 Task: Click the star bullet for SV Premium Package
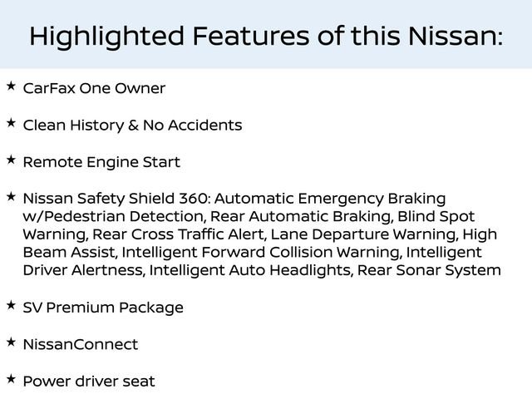(x=11, y=305)
